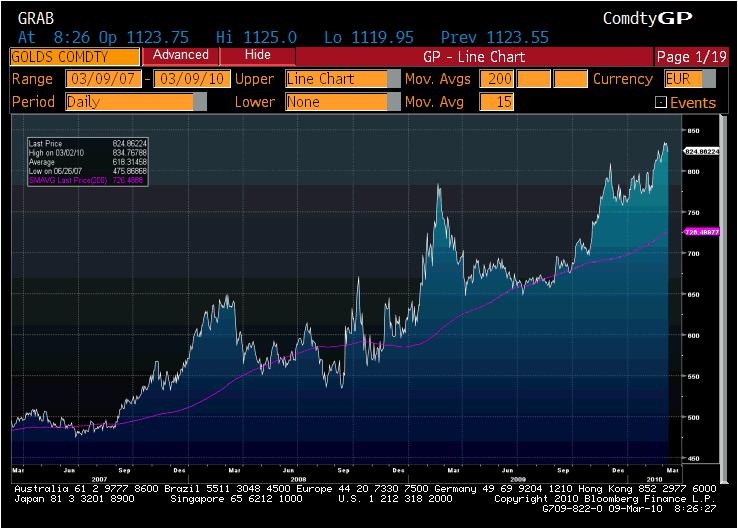Click the 'Copyright 2010 Bloomberg Finance L.P.' text

(605, 499)
